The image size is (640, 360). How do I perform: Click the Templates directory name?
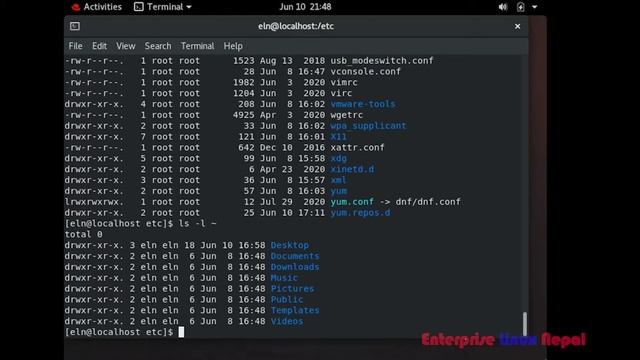(x=295, y=310)
